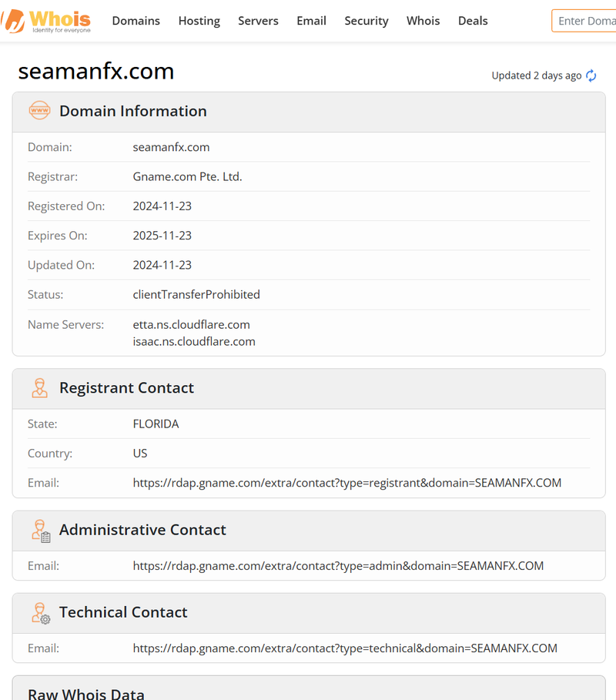616x700 pixels.
Task: Click the Whois logo
Action: pos(45,21)
